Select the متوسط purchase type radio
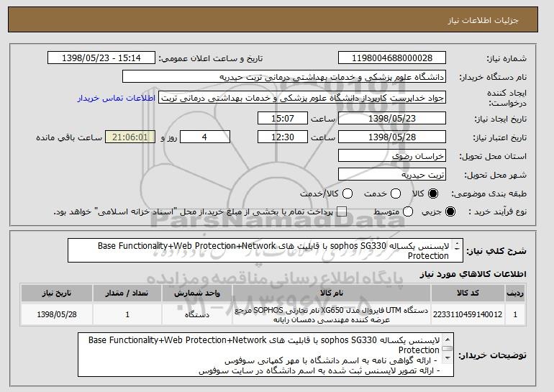554x392 pixels. [408, 211]
